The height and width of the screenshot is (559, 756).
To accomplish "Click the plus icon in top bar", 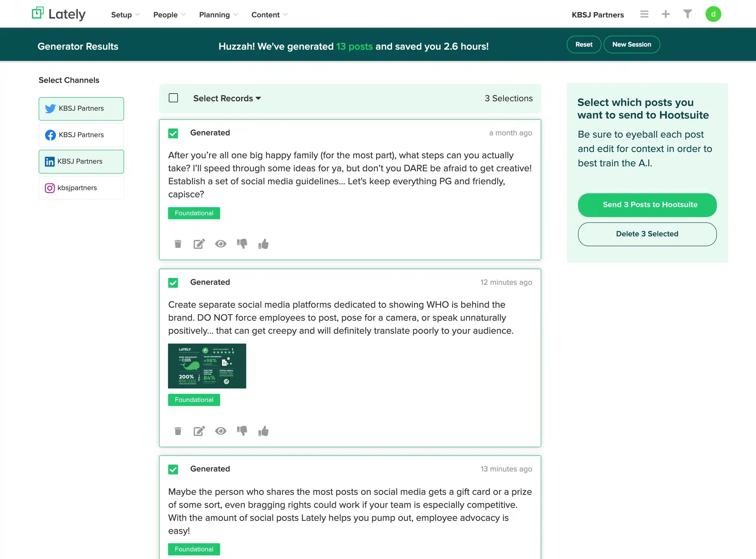I will tap(666, 14).
